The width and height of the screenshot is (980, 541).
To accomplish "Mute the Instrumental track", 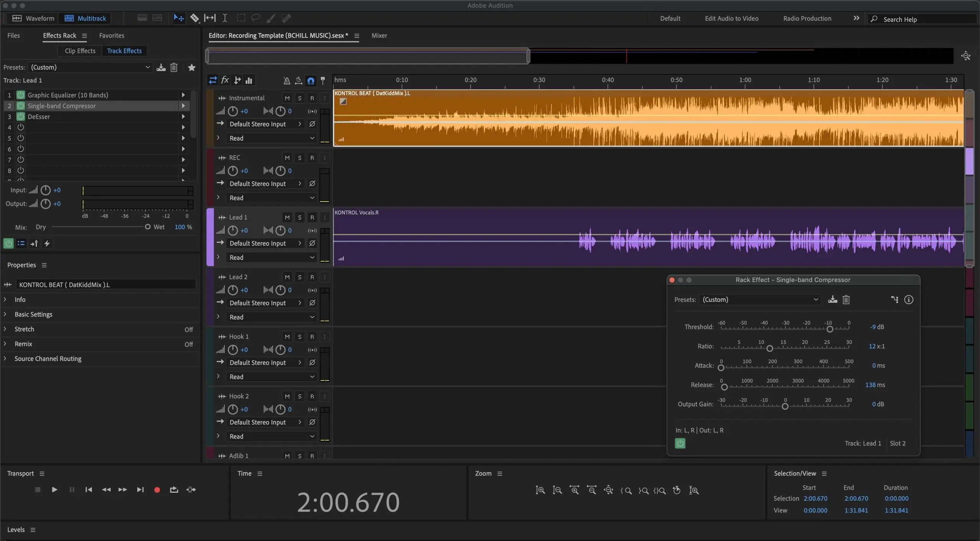I will click(x=287, y=98).
